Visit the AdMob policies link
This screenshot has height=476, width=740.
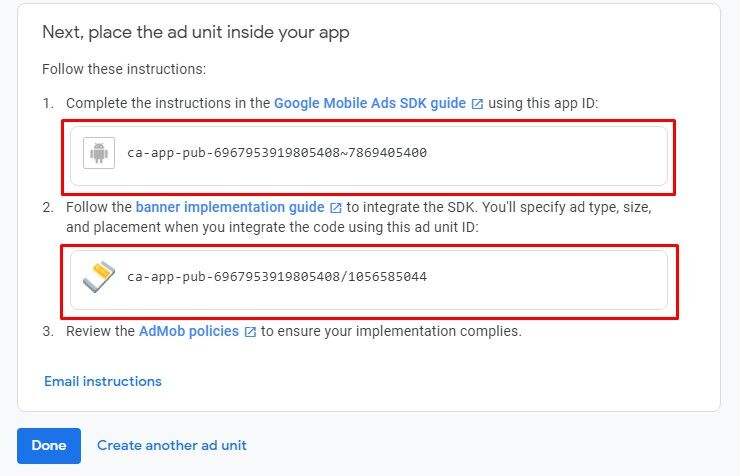click(189, 331)
